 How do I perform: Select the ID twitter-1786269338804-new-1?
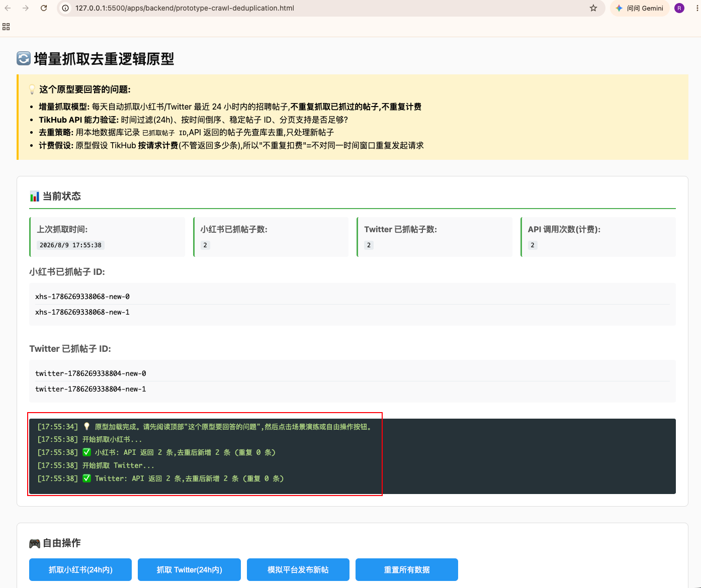91,389
